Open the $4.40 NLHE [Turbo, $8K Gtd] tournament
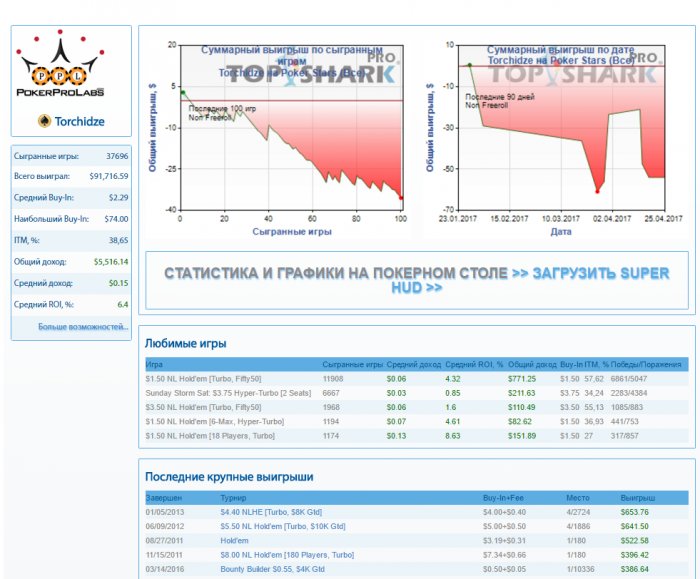 coord(271,512)
